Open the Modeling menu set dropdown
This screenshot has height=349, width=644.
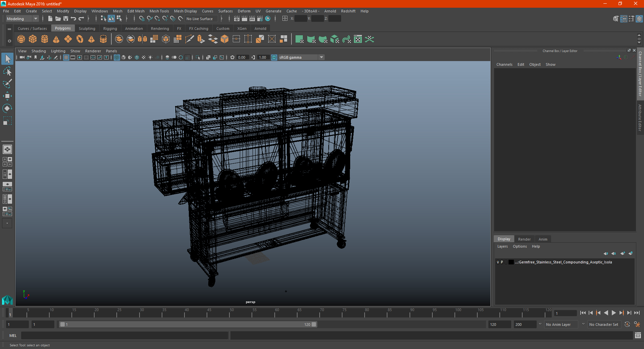22,19
